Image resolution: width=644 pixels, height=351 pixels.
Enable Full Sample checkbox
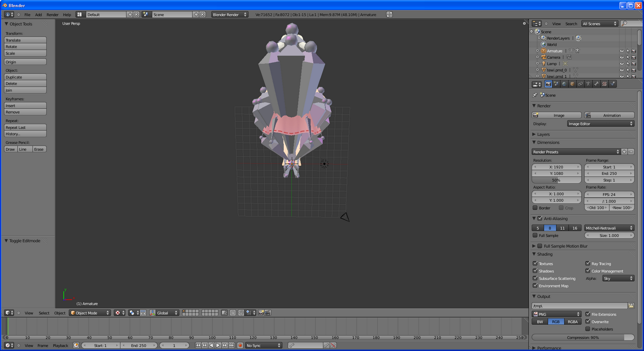[535, 235]
